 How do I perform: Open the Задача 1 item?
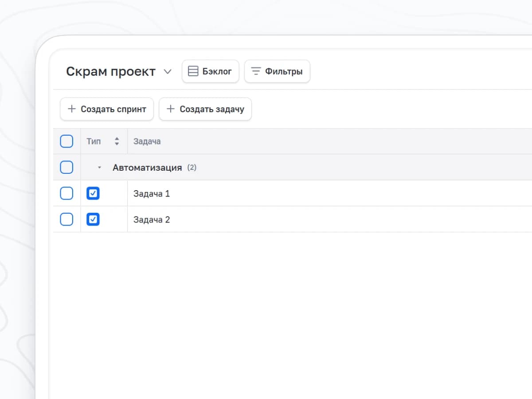point(152,194)
